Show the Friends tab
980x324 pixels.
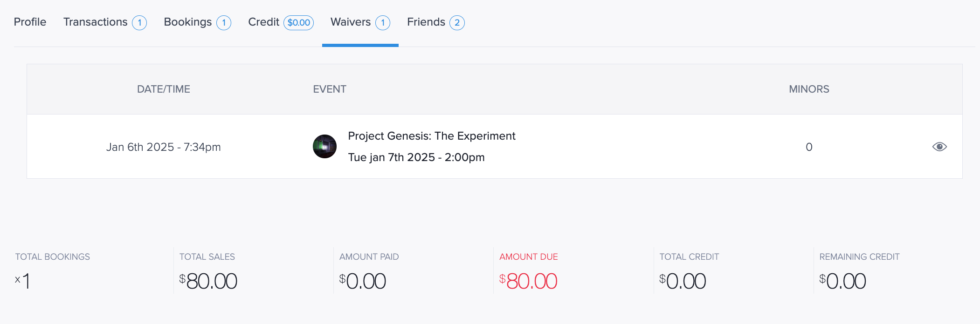click(435, 22)
